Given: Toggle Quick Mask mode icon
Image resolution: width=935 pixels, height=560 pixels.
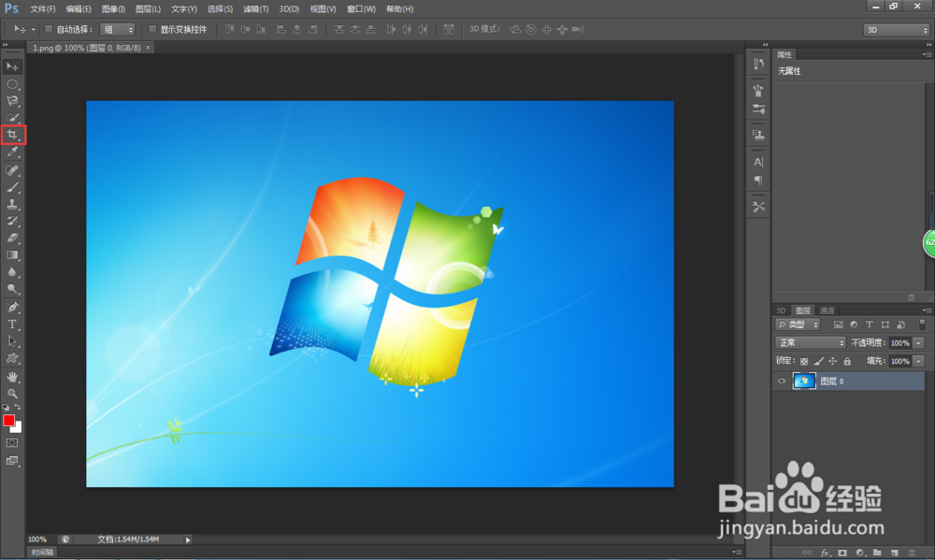Looking at the screenshot, I should click(12, 443).
